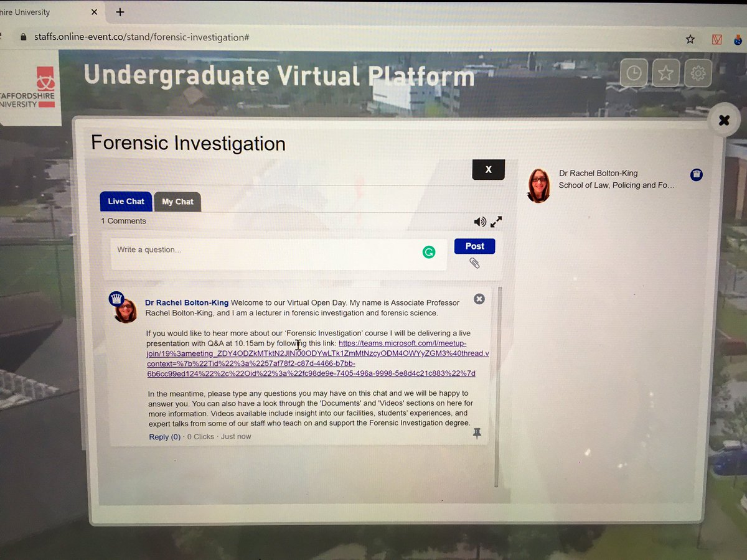
Task: Switch to the My Chat tab
Action: tap(177, 202)
